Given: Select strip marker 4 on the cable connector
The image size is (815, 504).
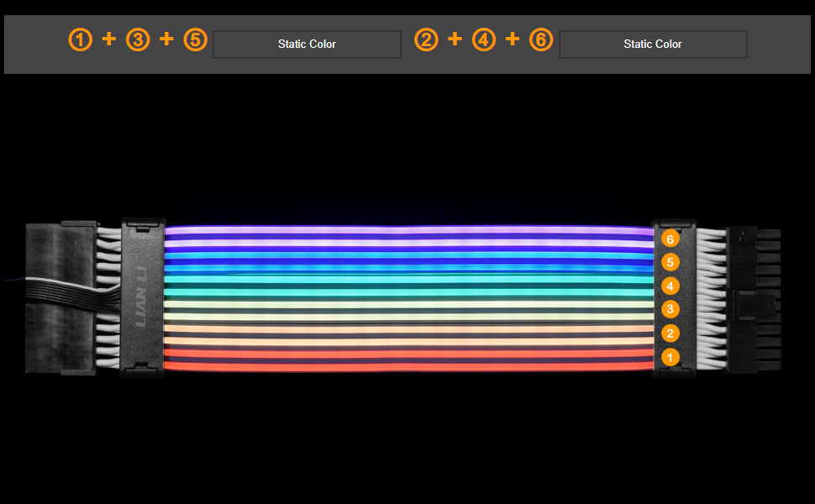Looking at the screenshot, I should 670,286.
